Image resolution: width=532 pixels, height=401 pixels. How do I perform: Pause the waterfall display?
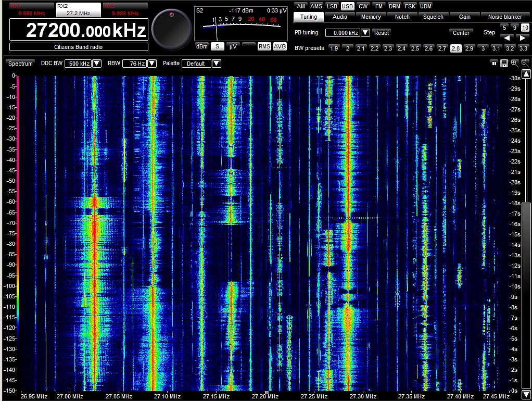pos(494,63)
